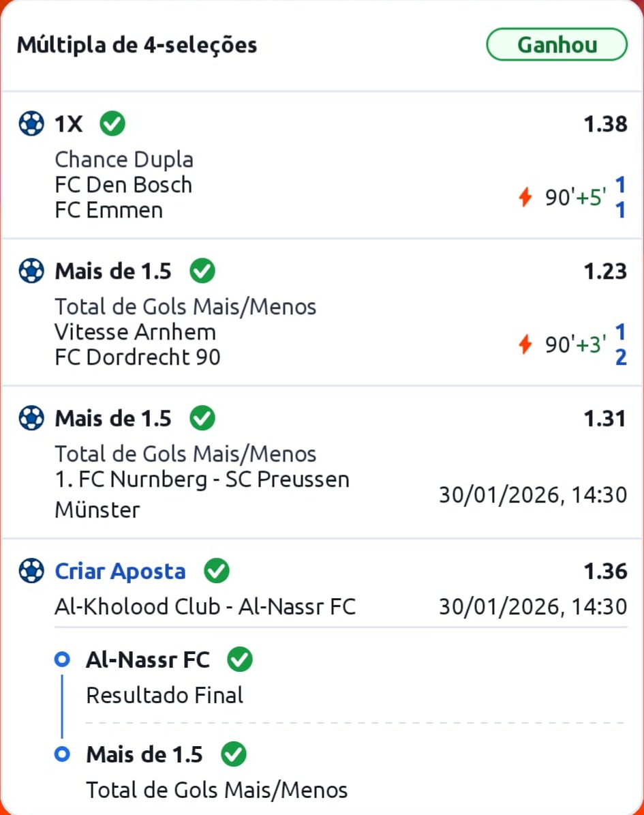Image resolution: width=644 pixels, height=815 pixels.
Task: Tap the lightning bolt icon for Vitesse Arnhem match
Action: coord(525,345)
